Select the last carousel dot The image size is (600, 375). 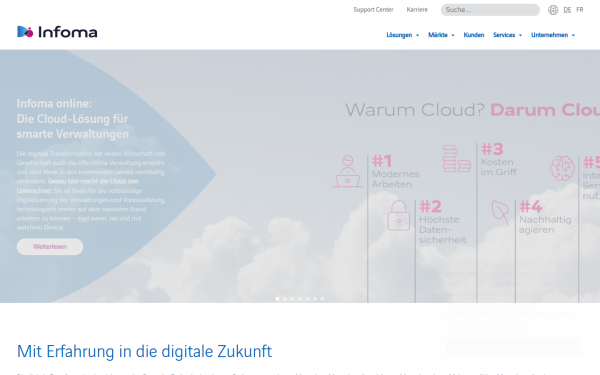click(323, 299)
